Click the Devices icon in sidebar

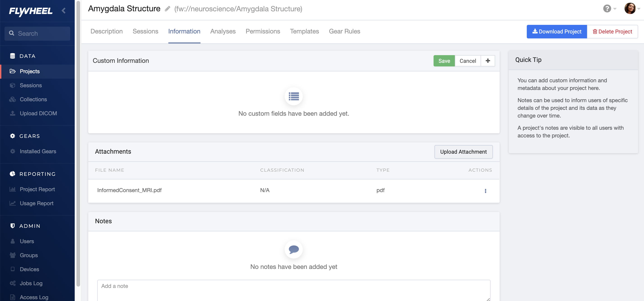point(12,269)
